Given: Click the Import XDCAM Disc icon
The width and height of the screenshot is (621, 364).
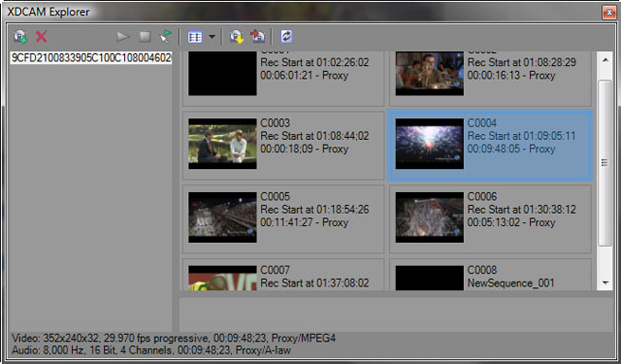Looking at the screenshot, I should pyautogui.click(x=20, y=37).
